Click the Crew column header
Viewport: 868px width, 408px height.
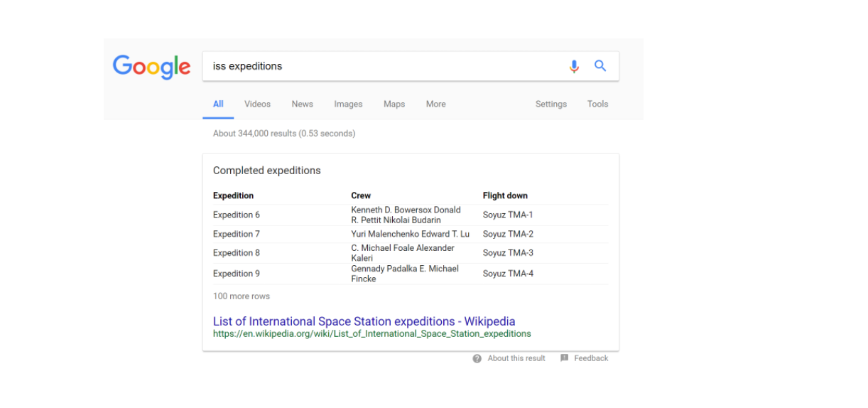361,195
